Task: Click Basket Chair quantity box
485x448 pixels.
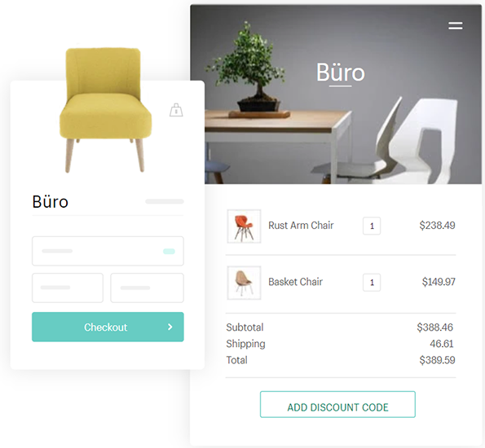Action: (372, 283)
